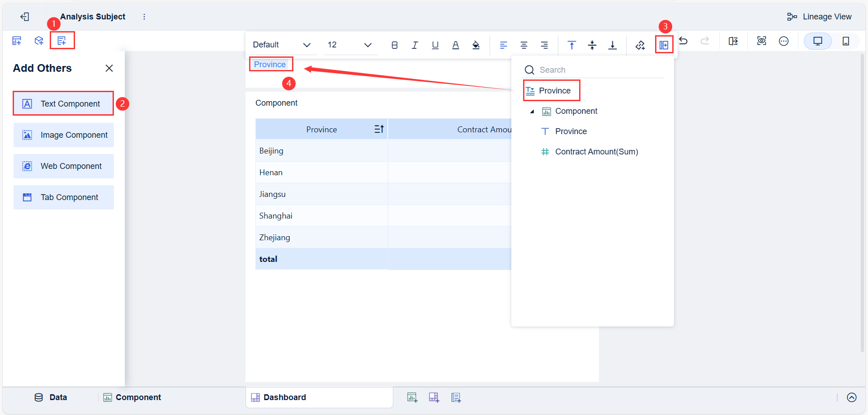Click the exit/back icon beside Analysis Subject
This screenshot has height=415, width=868.
25,17
